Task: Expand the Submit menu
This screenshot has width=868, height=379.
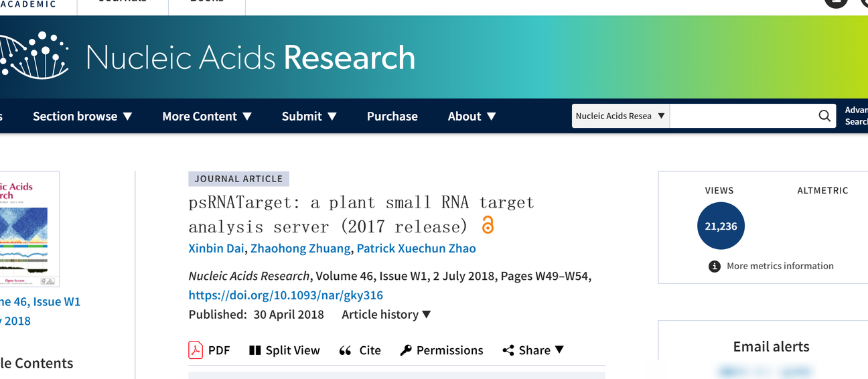Action: 309,116
